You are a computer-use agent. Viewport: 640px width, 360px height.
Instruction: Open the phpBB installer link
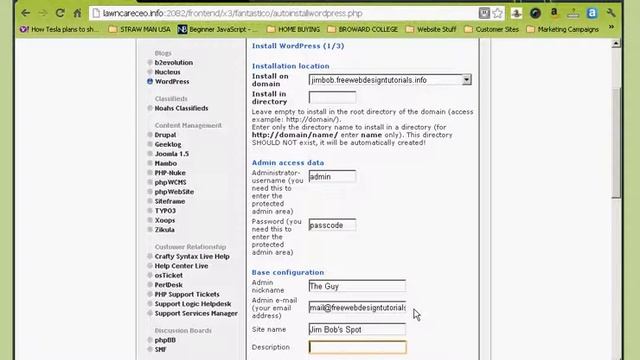point(165,340)
